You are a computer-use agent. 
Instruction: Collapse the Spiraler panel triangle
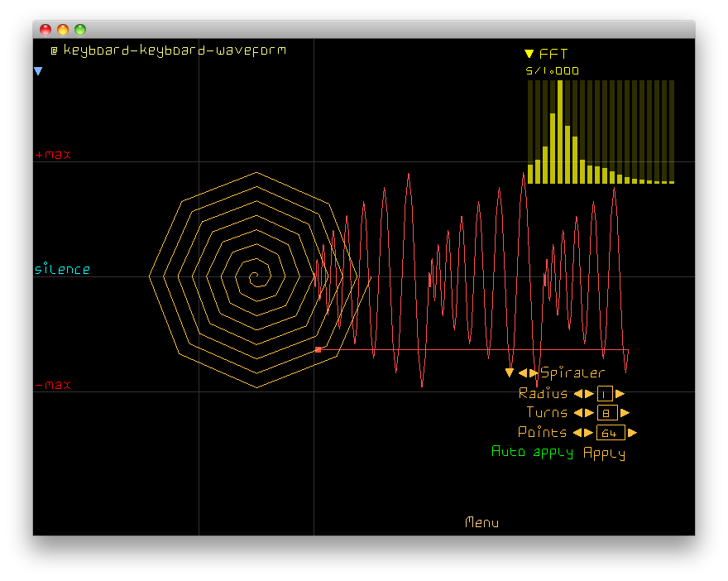[x=510, y=373]
